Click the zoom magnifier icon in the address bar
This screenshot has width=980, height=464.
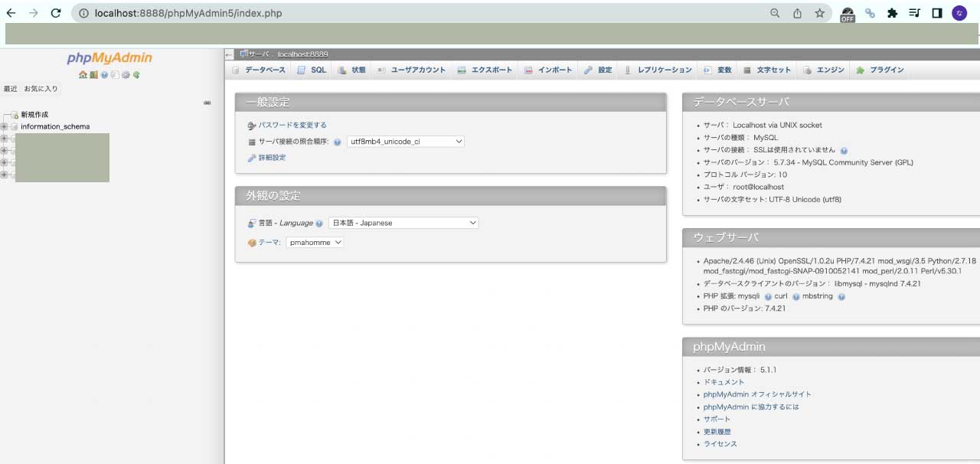[775, 13]
